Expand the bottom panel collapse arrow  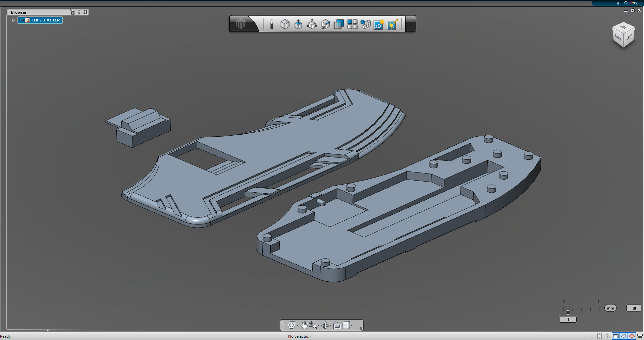coord(48,331)
